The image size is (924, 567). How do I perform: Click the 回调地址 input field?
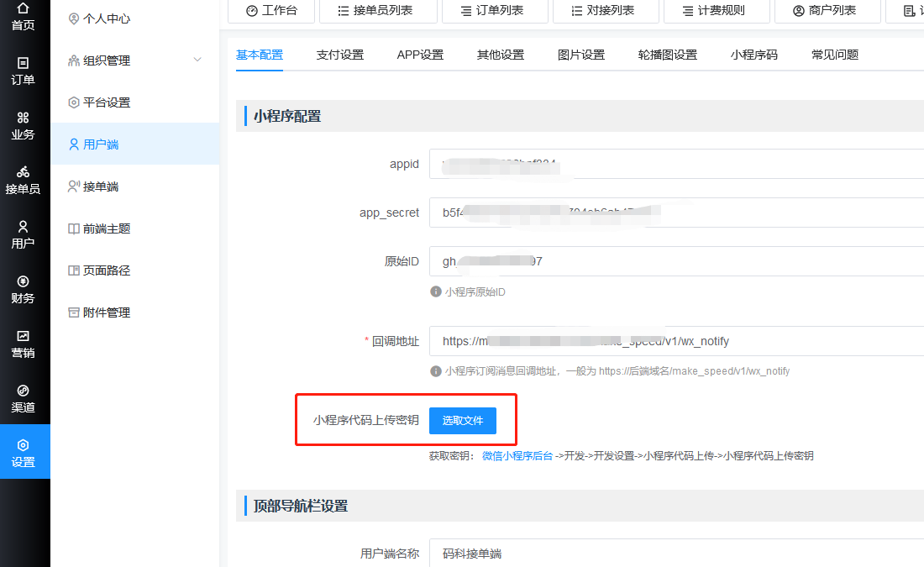click(x=676, y=341)
